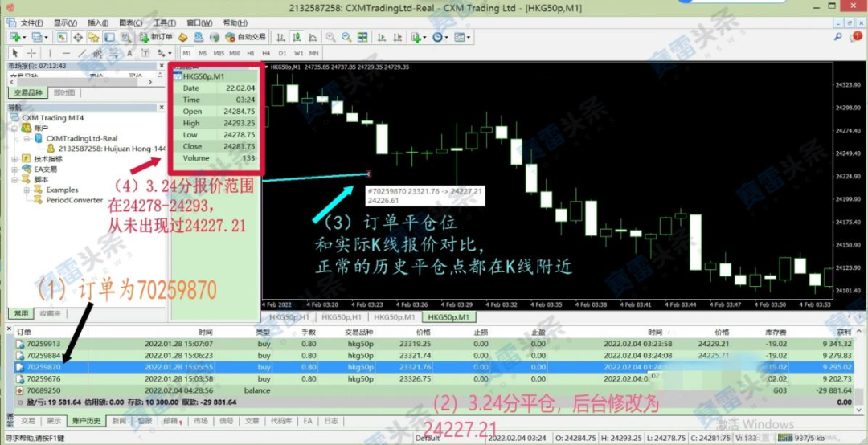Open the templates dropdown icon
This screenshot has width=868, height=445.
461,37
